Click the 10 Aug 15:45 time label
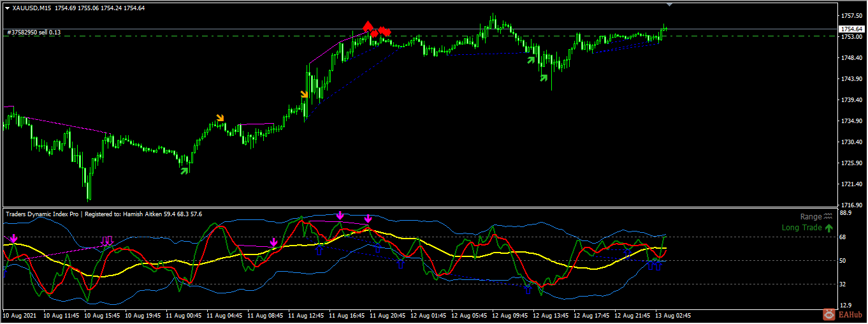The width and height of the screenshot is (868, 324). pyautogui.click(x=103, y=316)
